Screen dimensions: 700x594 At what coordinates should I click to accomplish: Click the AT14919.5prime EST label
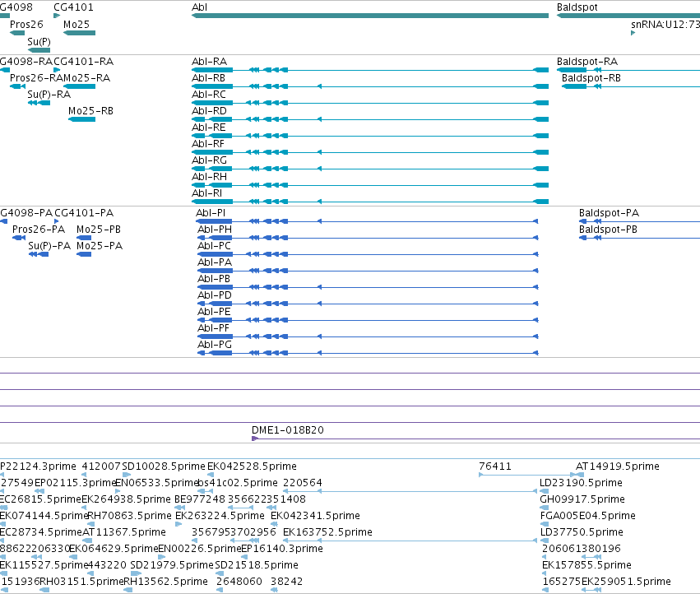(618, 466)
